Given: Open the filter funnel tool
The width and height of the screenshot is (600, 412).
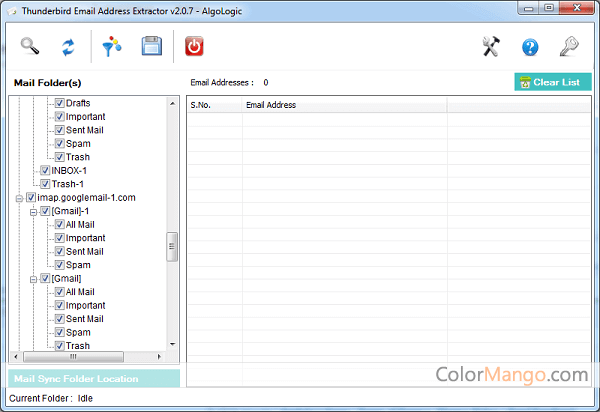Looking at the screenshot, I should point(112,47).
